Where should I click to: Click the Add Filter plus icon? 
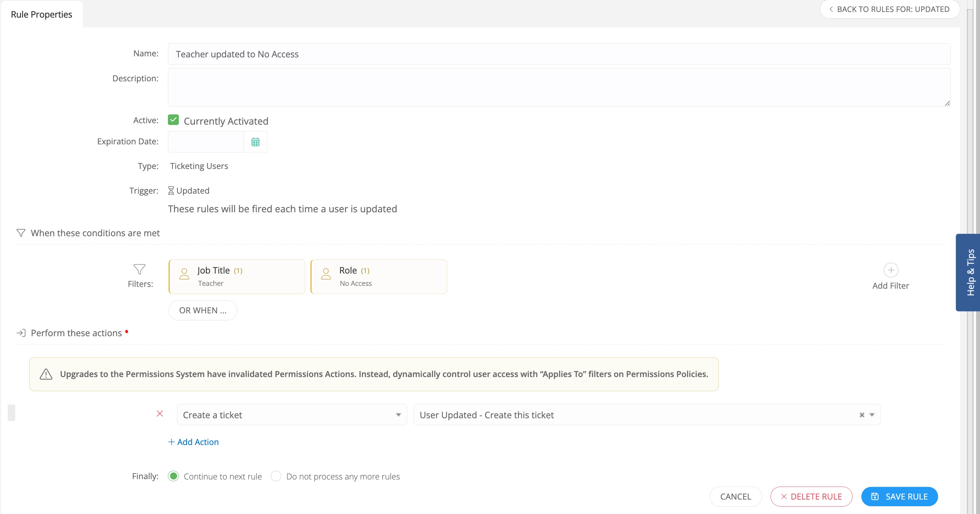[891, 270]
